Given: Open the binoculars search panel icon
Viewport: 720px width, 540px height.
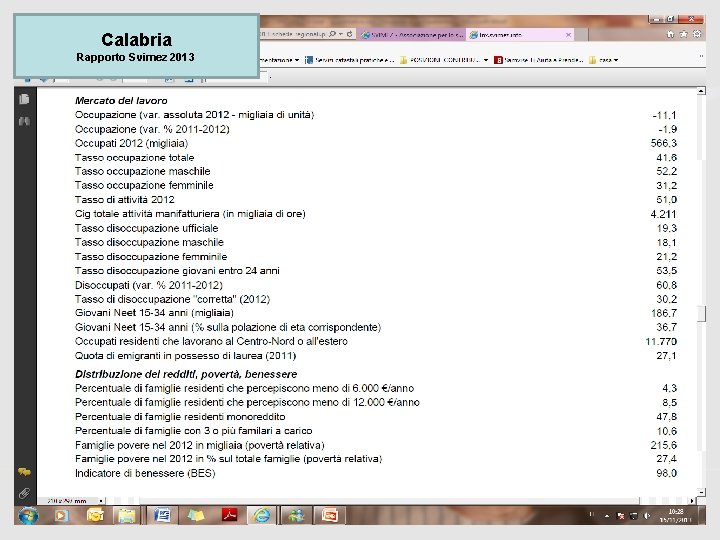Looking at the screenshot, I should (x=24, y=121).
